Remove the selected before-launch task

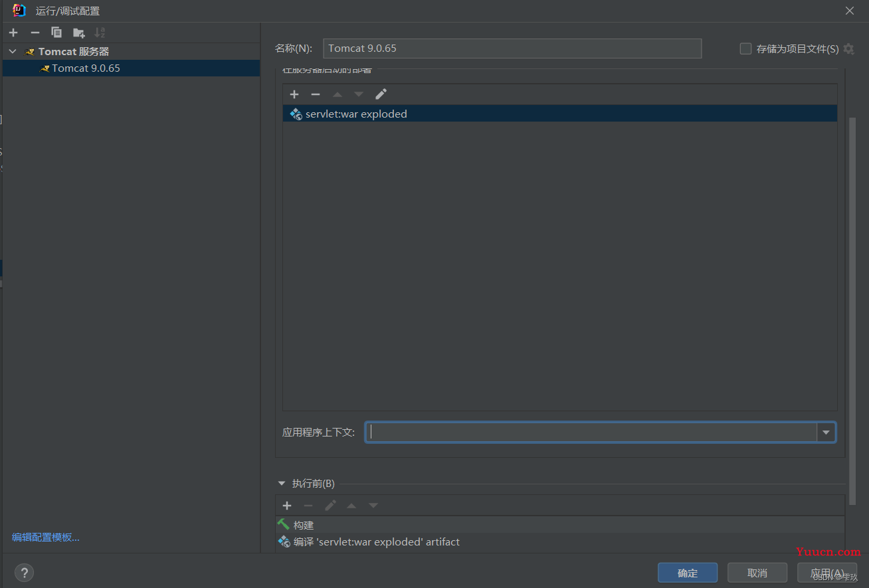click(x=308, y=506)
